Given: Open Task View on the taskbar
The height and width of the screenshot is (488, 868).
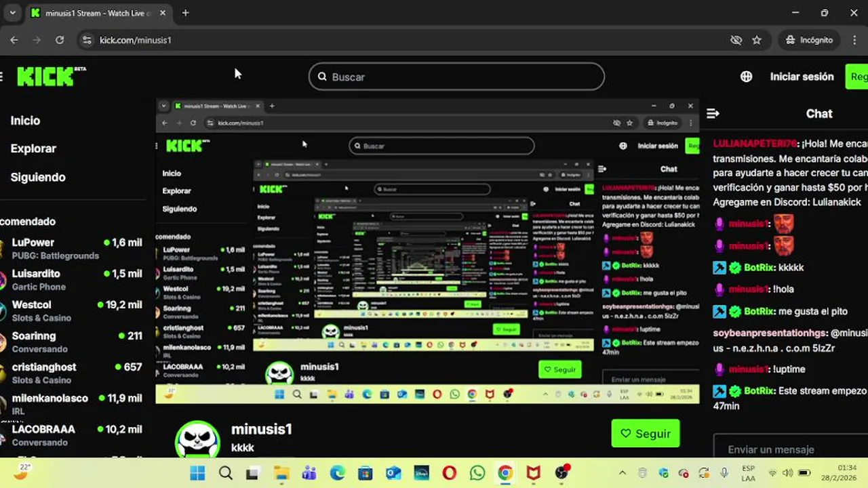Looking at the screenshot, I should pos(252,472).
